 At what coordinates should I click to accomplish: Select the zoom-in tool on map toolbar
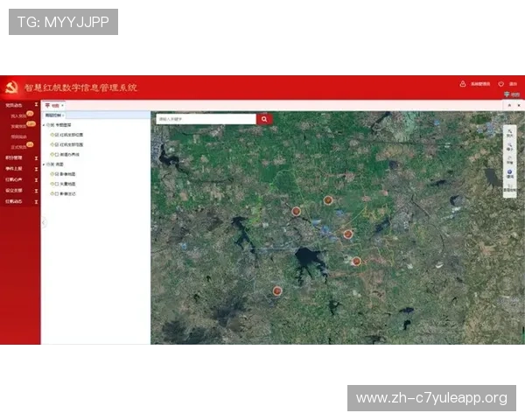click(x=509, y=134)
